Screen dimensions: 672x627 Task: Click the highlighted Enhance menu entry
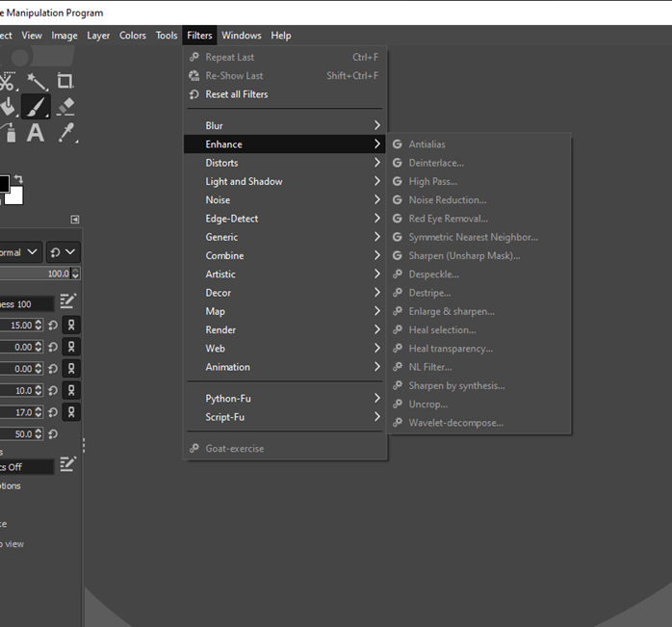click(285, 144)
